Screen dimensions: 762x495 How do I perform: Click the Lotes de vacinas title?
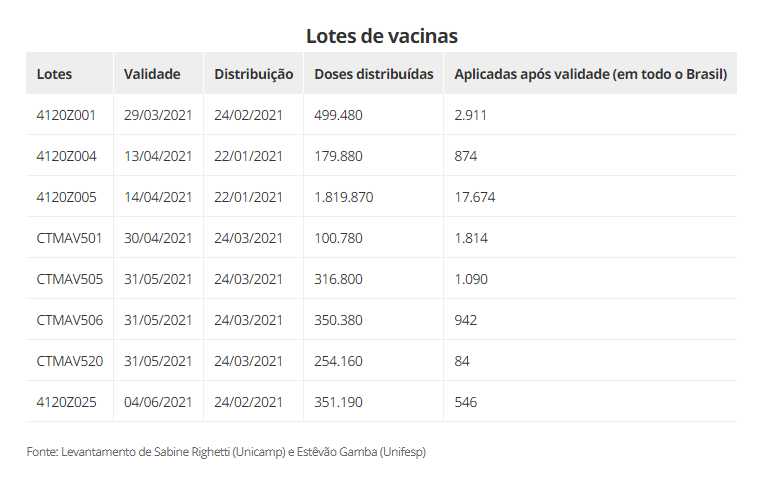(x=381, y=36)
